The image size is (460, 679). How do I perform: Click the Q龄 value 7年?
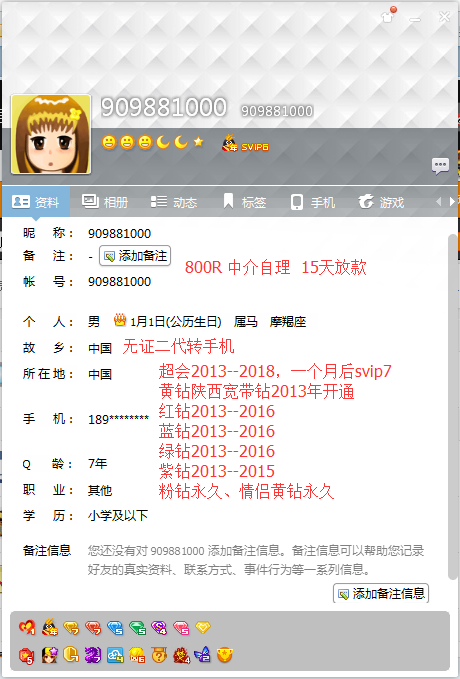tap(97, 464)
